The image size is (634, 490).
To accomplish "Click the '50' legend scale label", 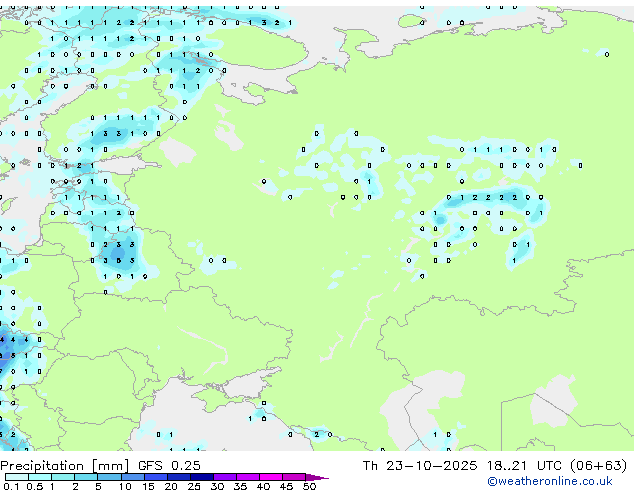I will [x=309, y=486].
